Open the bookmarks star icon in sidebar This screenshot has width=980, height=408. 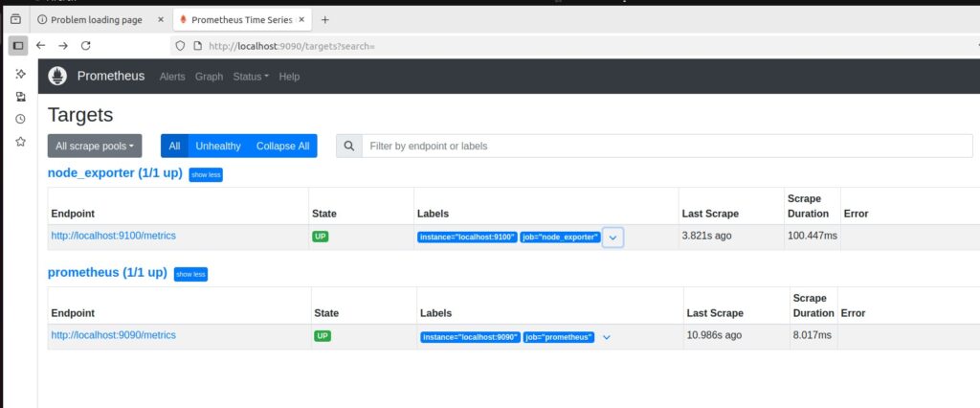(20, 142)
